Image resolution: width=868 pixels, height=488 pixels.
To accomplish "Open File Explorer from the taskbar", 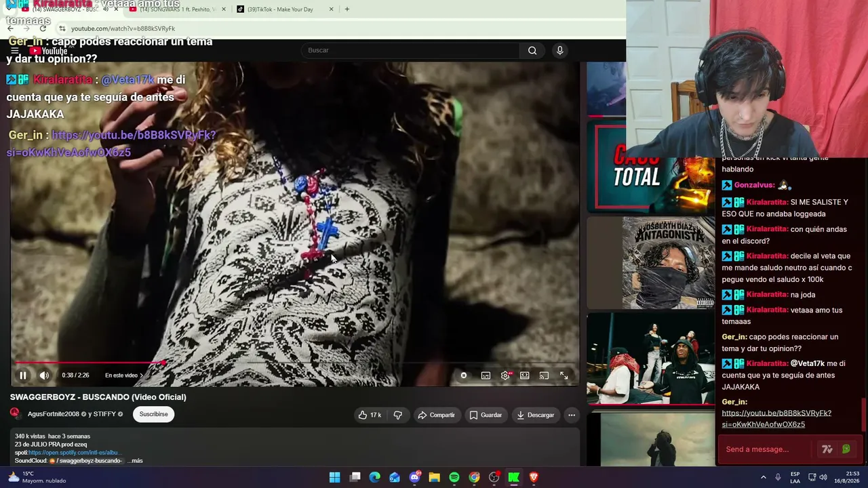I will (434, 477).
